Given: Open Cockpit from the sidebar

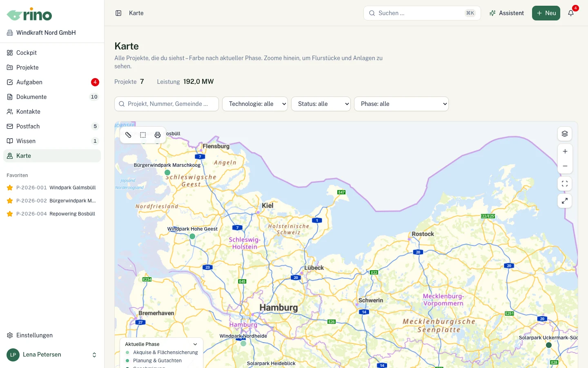Looking at the screenshot, I should [52, 53].
